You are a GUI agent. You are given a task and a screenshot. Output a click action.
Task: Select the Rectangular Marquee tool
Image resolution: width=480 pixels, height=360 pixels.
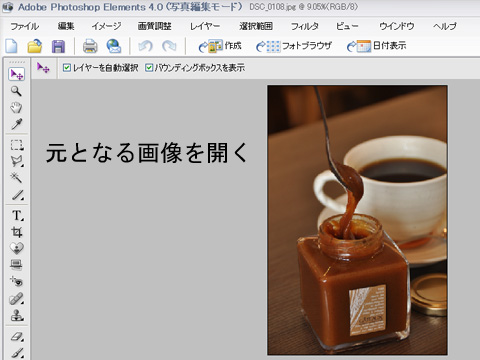(17, 145)
